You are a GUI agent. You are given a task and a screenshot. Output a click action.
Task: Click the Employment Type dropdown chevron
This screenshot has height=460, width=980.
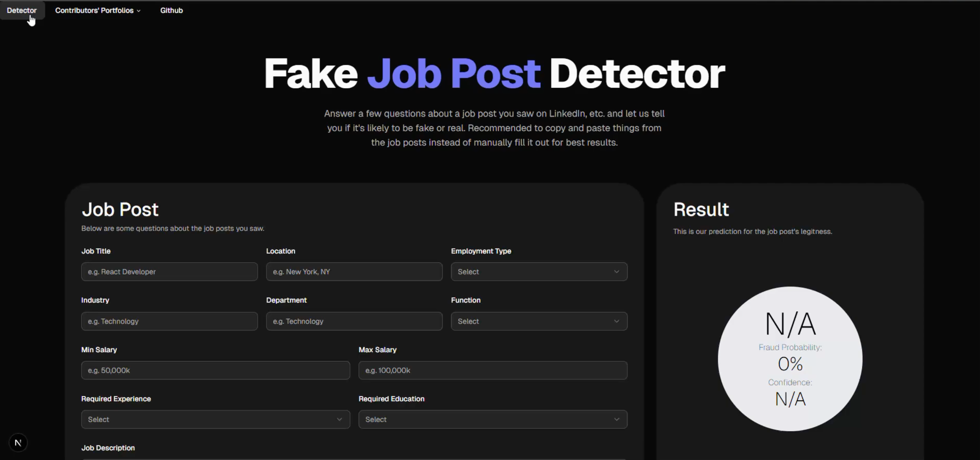pyautogui.click(x=616, y=272)
